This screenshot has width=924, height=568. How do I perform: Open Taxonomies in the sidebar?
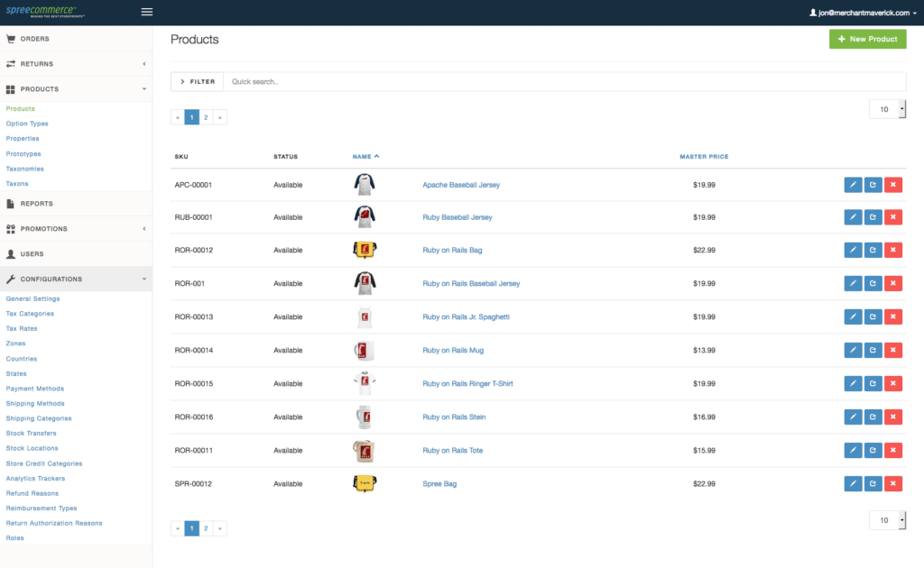pos(24,169)
